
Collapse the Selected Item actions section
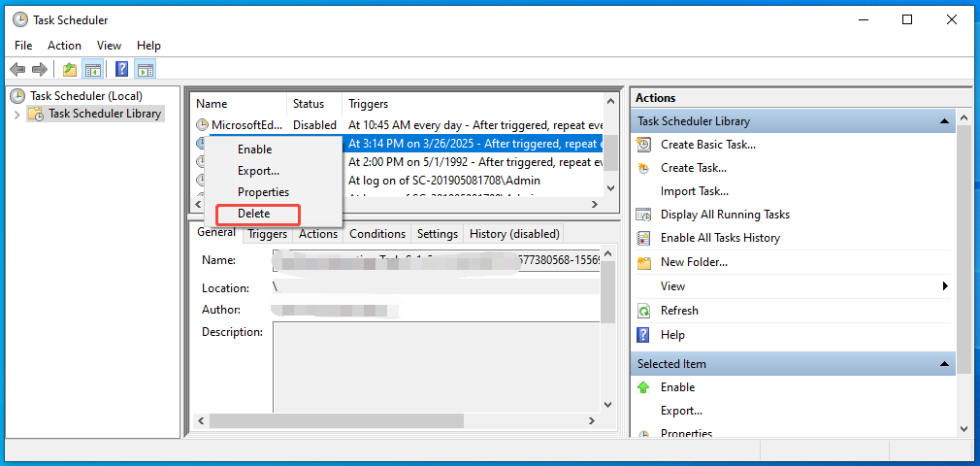tap(945, 364)
